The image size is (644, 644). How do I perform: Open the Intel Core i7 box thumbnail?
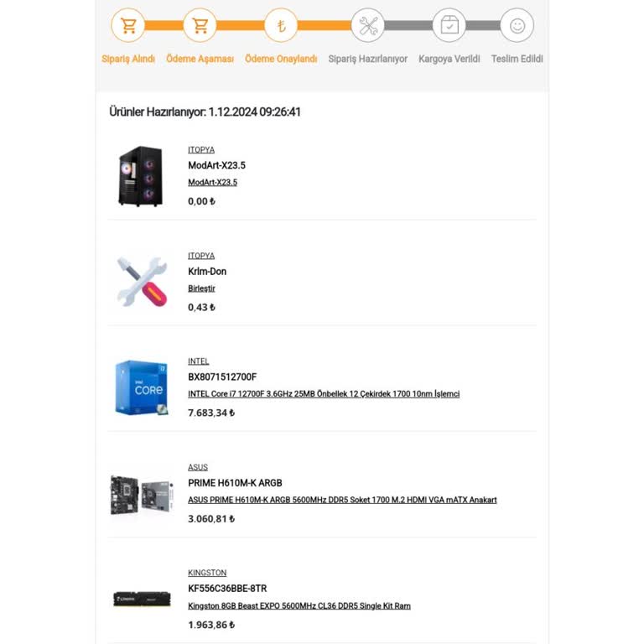click(142, 387)
